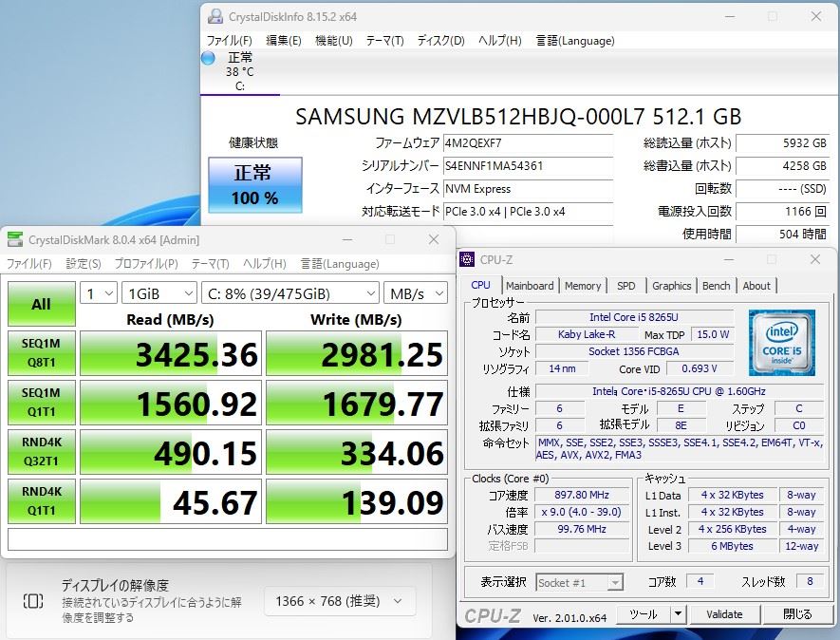The width and height of the screenshot is (840, 640).
Task: Switch to the Memory tab in CPU-Z
Action: tap(583, 286)
